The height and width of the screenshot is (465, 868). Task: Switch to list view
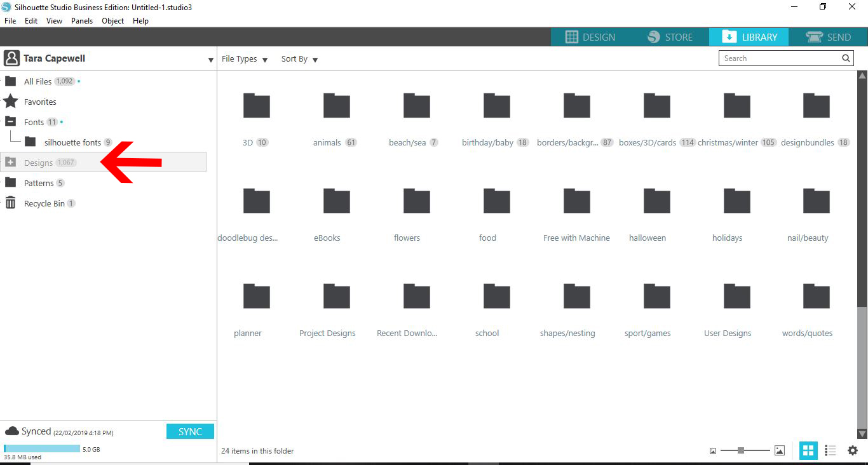click(831, 450)
